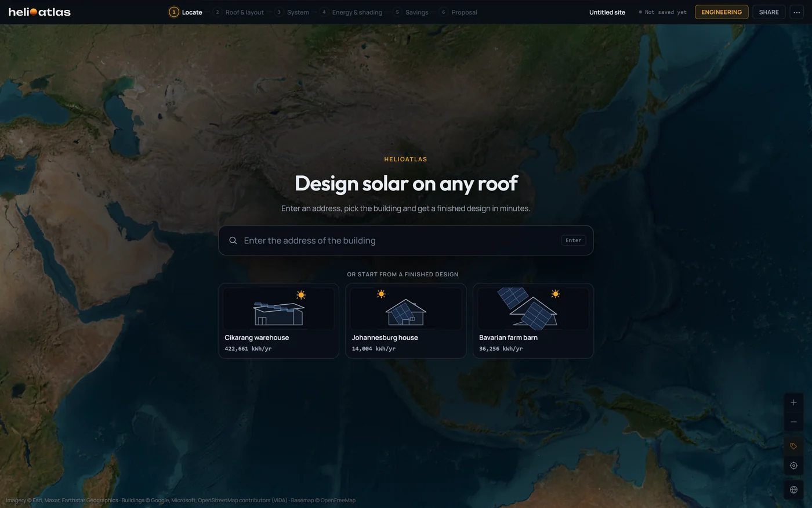Go to Proposal step
The image size is (812, 508).
pos(458,12)
